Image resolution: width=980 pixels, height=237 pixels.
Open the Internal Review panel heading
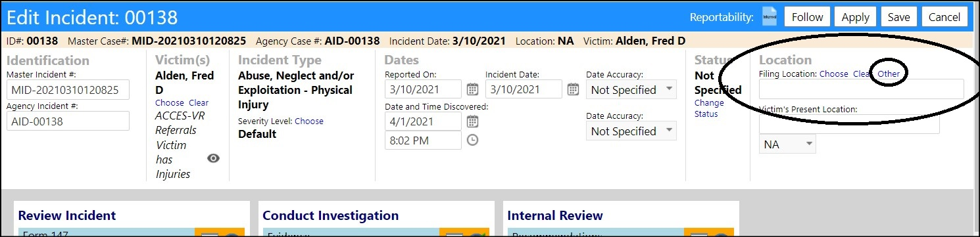coord(555,215)
